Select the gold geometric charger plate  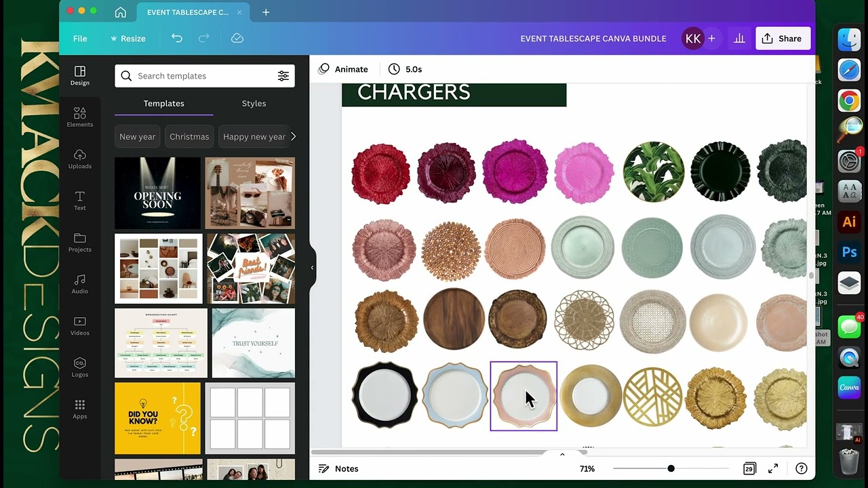(652, 397)
